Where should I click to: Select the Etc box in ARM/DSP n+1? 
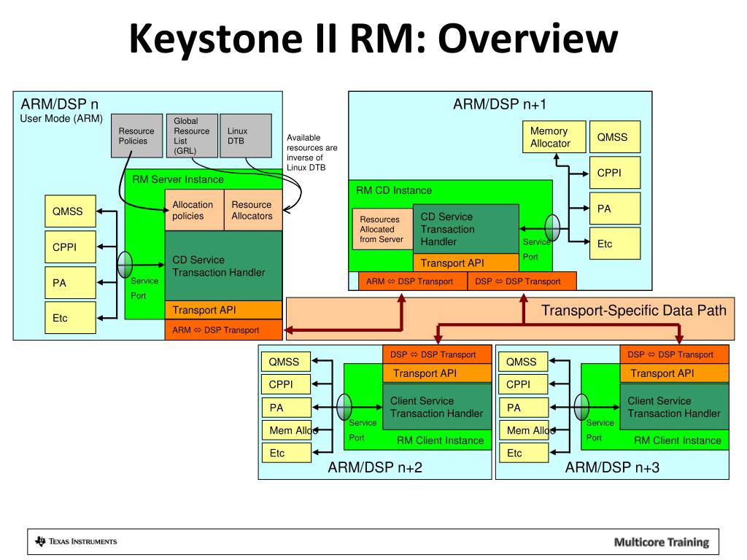(x=615, y=244)
